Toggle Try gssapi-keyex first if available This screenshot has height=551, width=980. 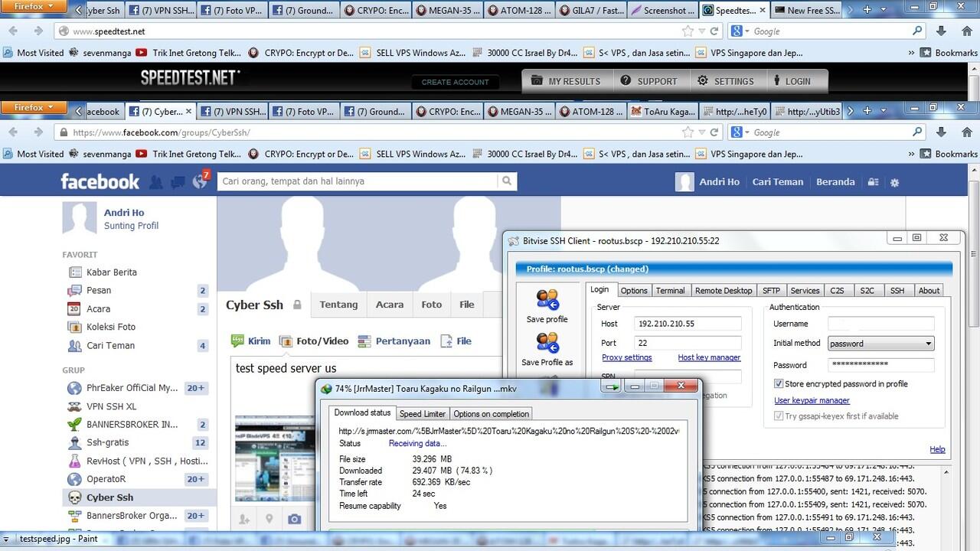pyautogui.click(x=779, y=416)
